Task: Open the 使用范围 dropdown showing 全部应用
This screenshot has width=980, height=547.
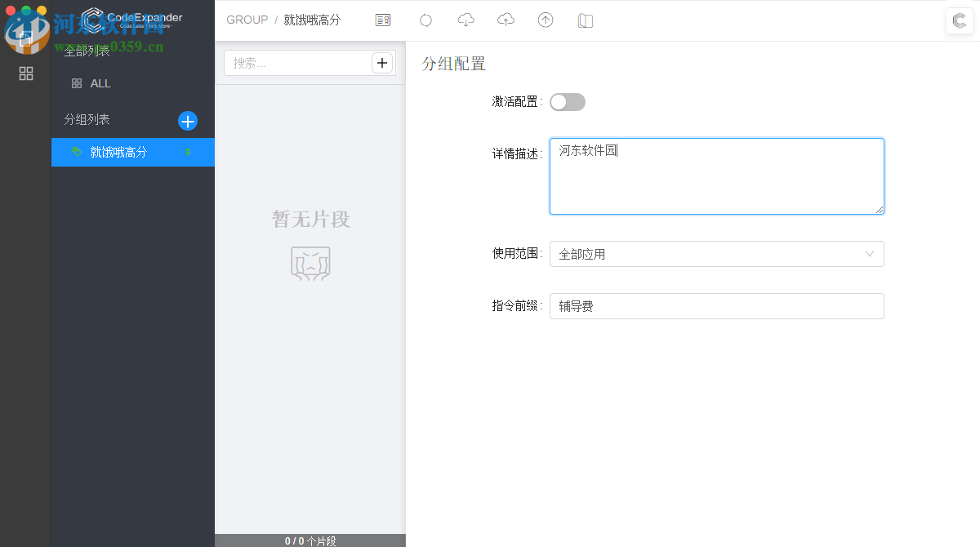Action: (x=716, y=254)
